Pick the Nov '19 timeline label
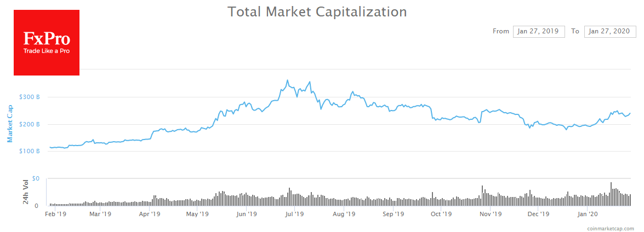 (491, 214)
